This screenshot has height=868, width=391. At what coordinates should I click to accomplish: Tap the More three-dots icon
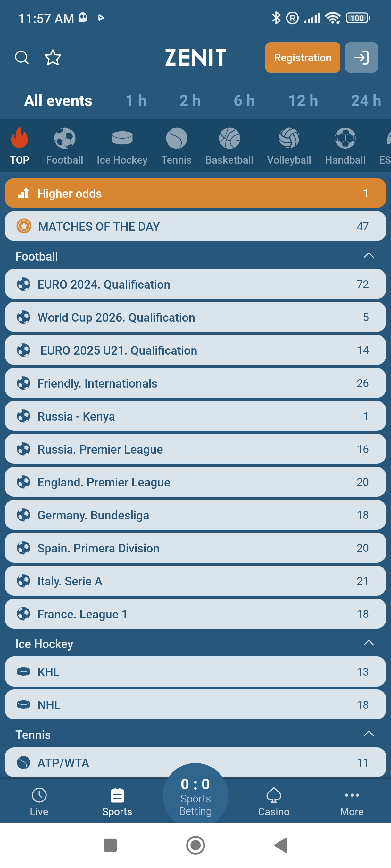click(352, 796)
